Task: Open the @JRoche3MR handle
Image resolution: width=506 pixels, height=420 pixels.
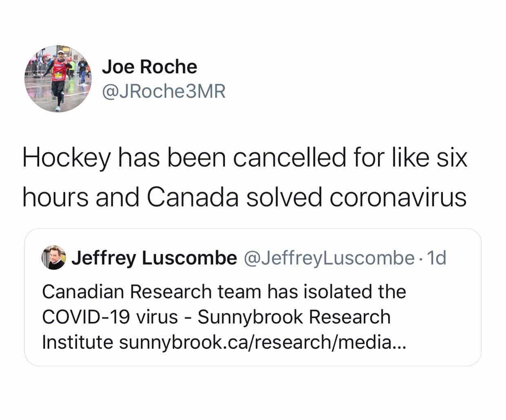Action: pyautogui.click(x=164, y=91)
